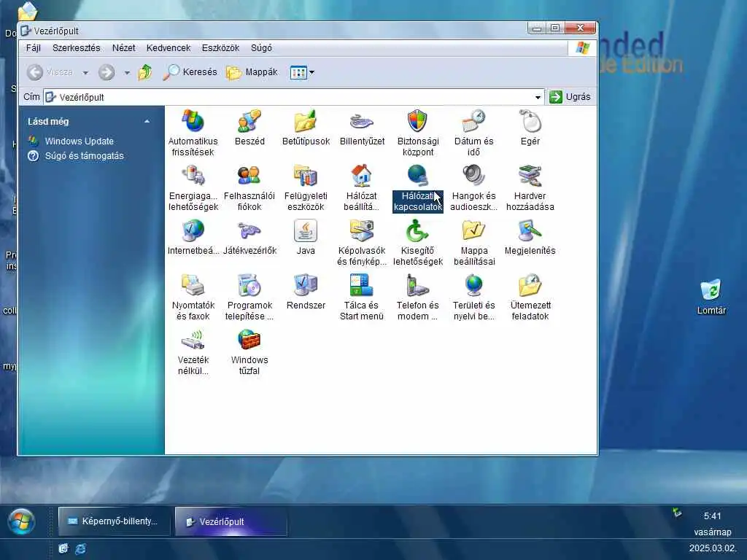The image size is (747, 560).
Task: Click the show desktop quick launch icon
Action: 63,548
